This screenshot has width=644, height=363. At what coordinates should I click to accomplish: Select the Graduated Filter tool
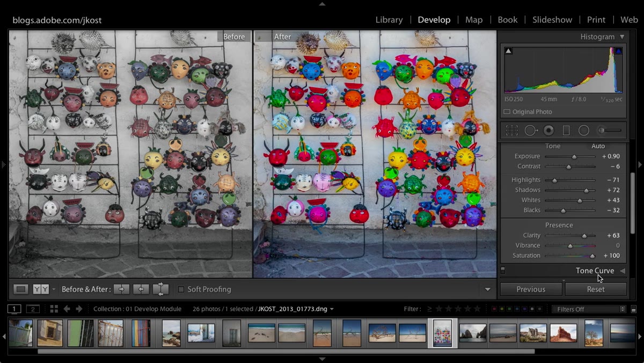(566, 130)
